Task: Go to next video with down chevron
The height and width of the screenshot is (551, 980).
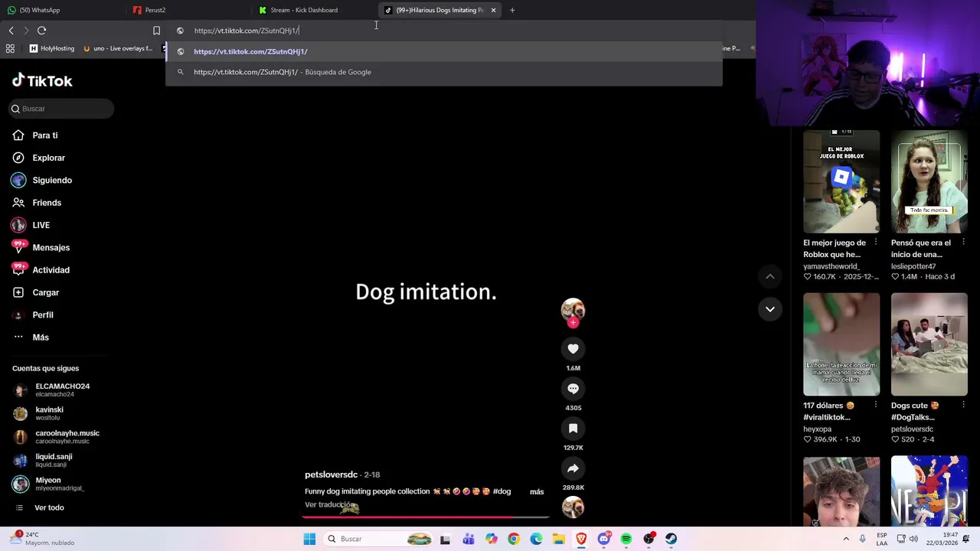Action: [770, 309]
